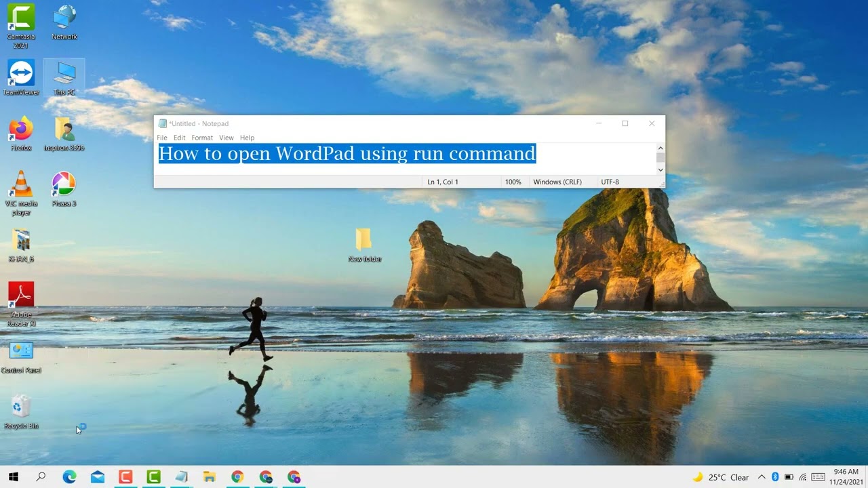The width and height of the screenshot is (868, 488).
Task: Open Notepad View menu
Action: pos(226,138)
